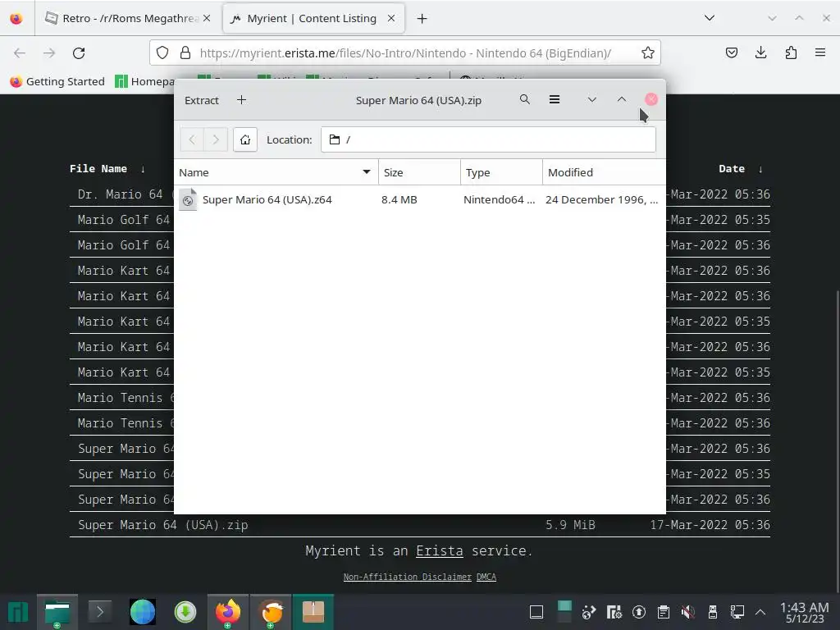Open the Manjaro application launcher

18,612
